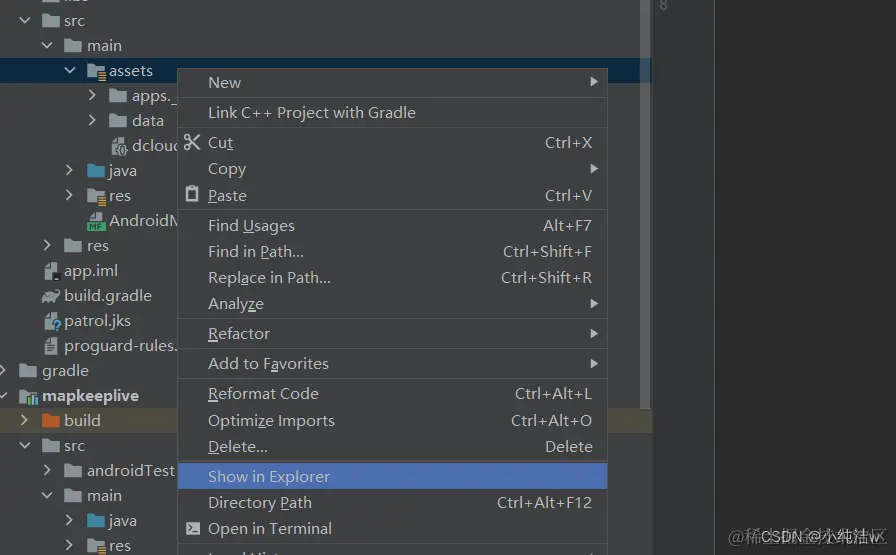This screenshot has width=896, height=555.
Task: Click the app.iml file icon
Action: pos(51,271)
